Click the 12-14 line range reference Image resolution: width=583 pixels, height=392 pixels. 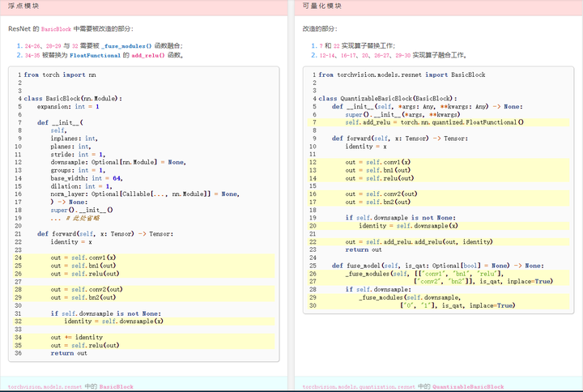(x=328, y=56)
